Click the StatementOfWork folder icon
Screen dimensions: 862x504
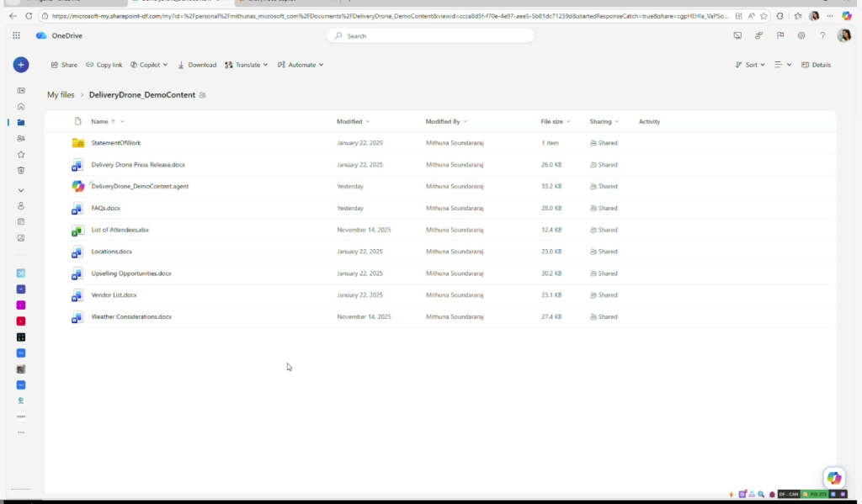click(x=78, y=143)
